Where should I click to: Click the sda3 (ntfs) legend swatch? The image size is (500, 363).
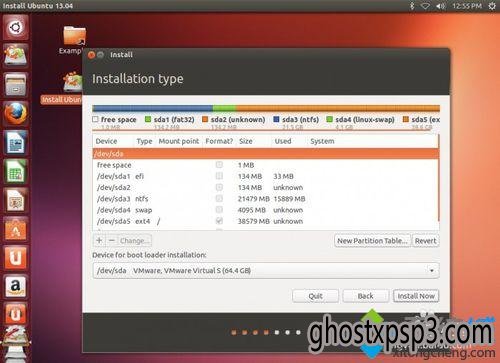276,119
